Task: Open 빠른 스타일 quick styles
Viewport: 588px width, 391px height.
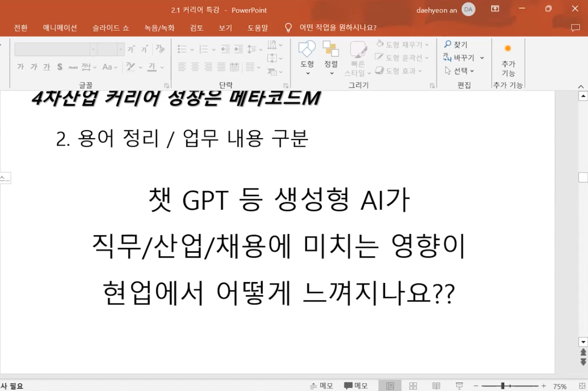Action: [358, 58]
